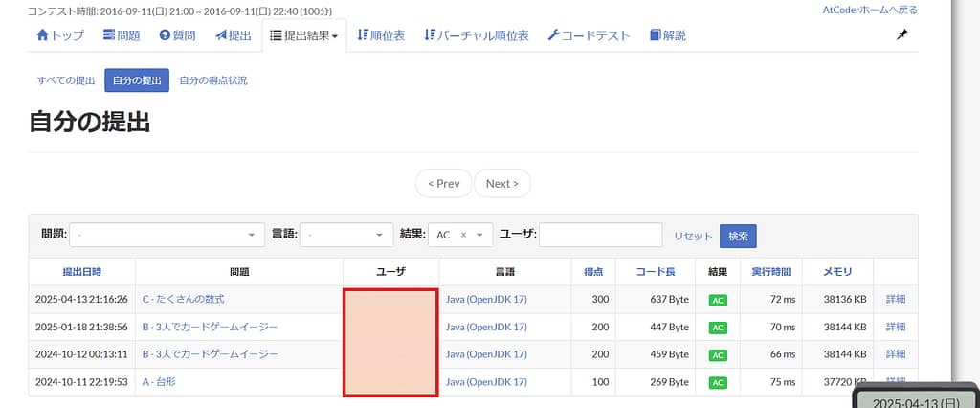Follow the AtCoderホームへ戻る link
980x408 pixels.
(x=870, y=10)
